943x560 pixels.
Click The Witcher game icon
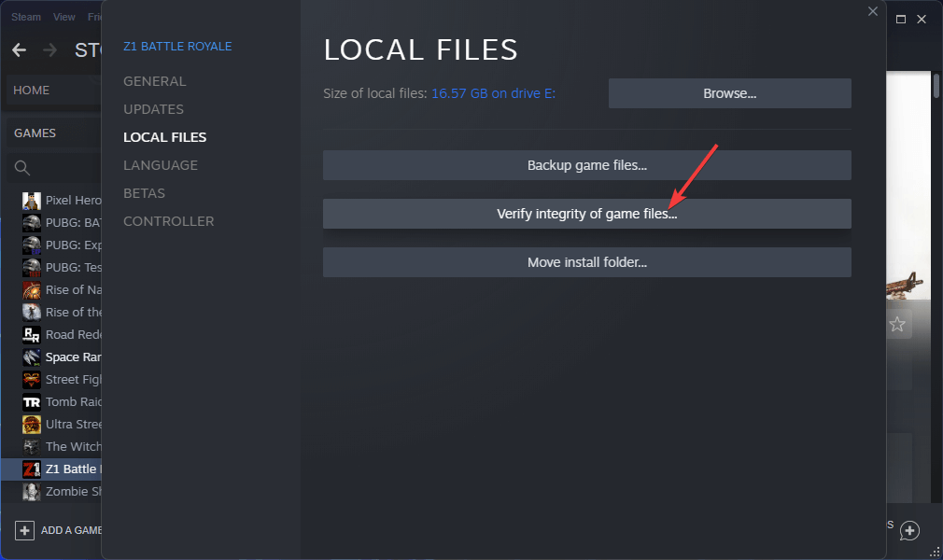(x=31, y=446)
